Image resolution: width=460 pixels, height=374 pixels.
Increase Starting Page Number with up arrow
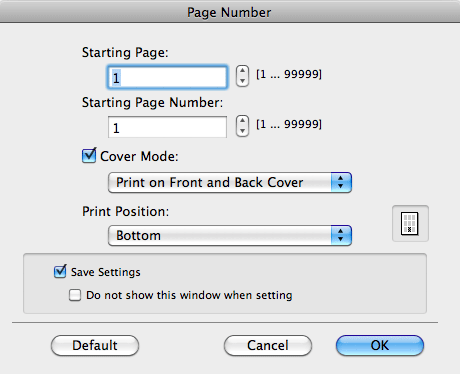click(x=242, y=121)
